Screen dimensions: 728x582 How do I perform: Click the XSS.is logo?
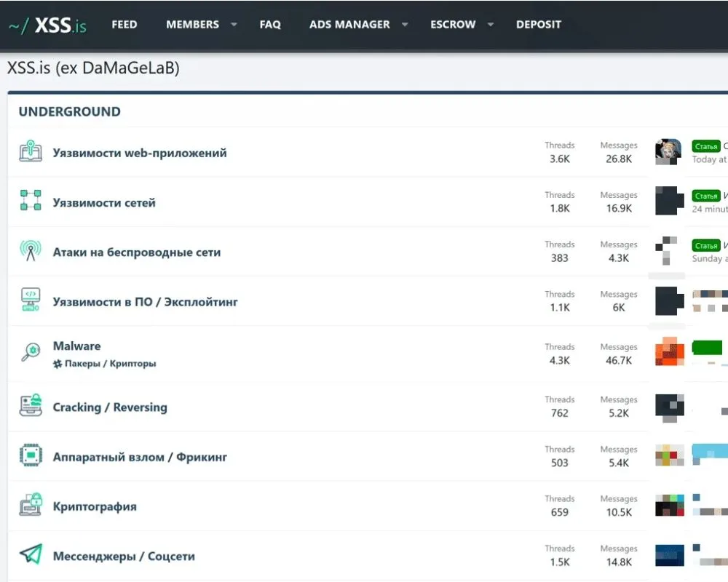pyautogui.click(x=47, y=25)
